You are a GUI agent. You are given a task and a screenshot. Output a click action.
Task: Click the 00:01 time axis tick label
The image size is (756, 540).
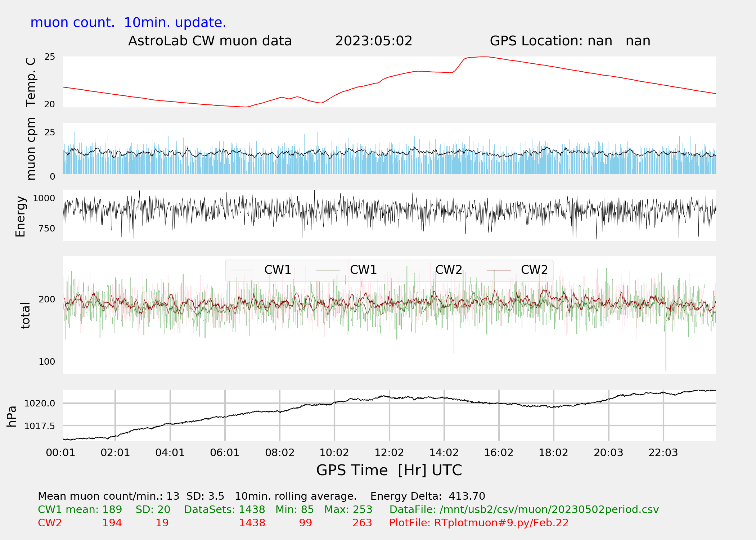[x=60, y=453]
